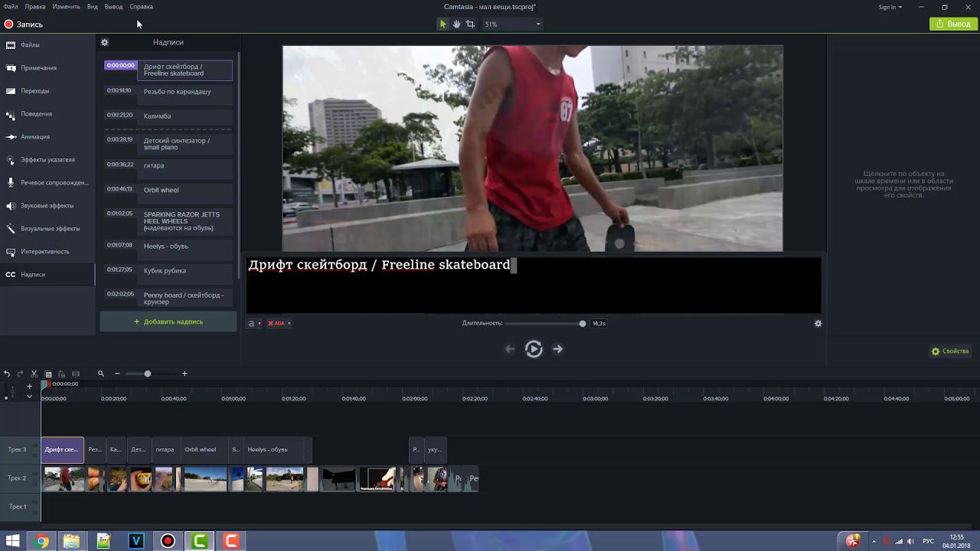This screenshot has width=980, height=551.
Task: Click the scissors cut icon
Action: [34, 373]
